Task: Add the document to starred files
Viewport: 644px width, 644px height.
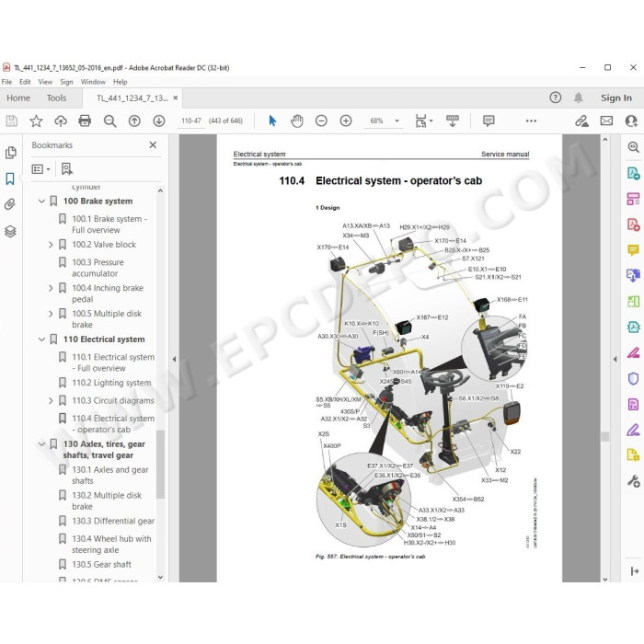Action: (36, 121)
